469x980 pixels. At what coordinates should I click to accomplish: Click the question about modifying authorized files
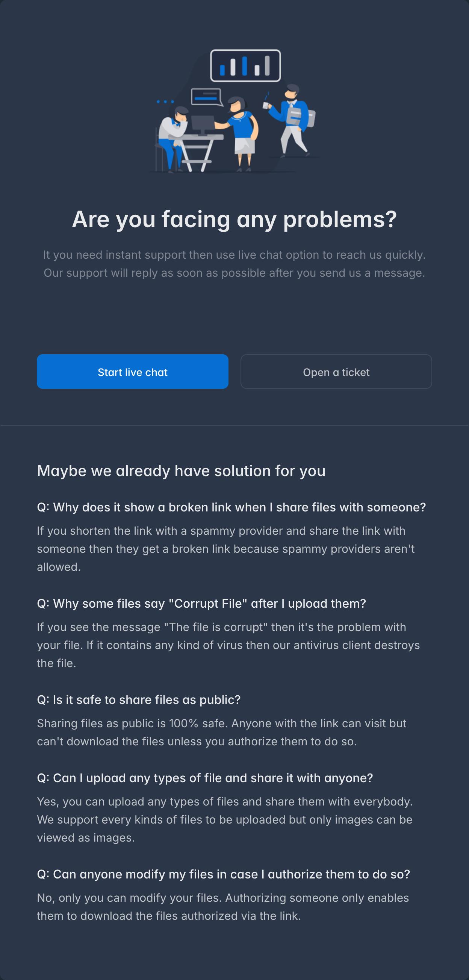click(x=224, y=874)
